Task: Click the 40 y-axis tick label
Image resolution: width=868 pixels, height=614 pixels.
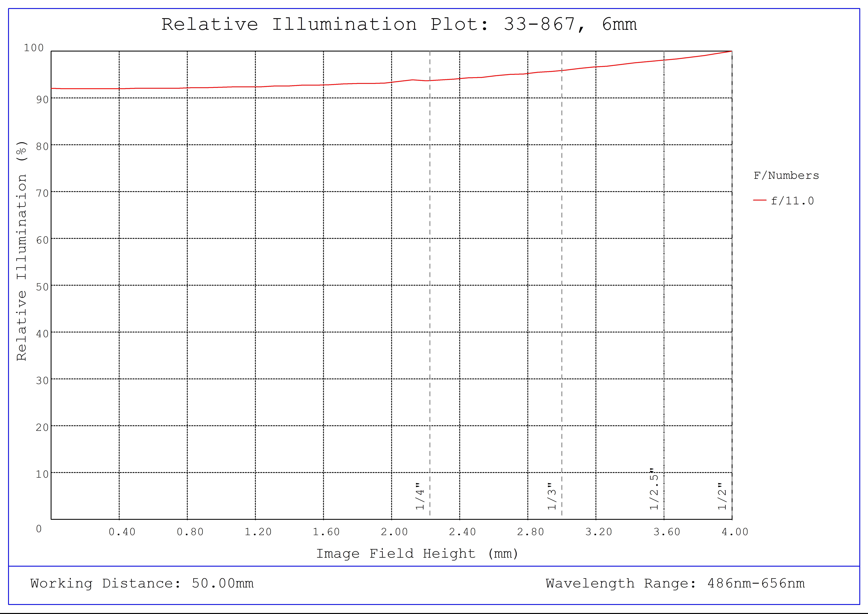Action: (42, 334)
